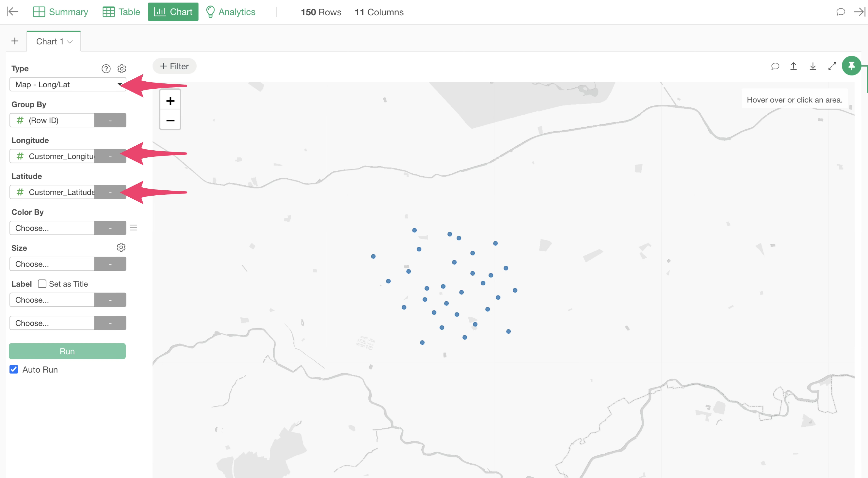Open chart type help question icon
The image size is (868, 478).
pyautogui.click(x=106, y=69)
